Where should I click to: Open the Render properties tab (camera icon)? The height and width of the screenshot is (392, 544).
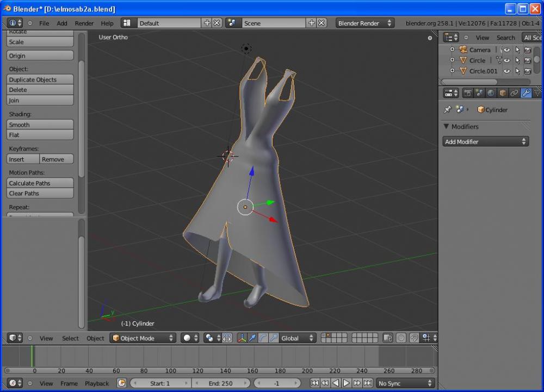coord(468,93)
